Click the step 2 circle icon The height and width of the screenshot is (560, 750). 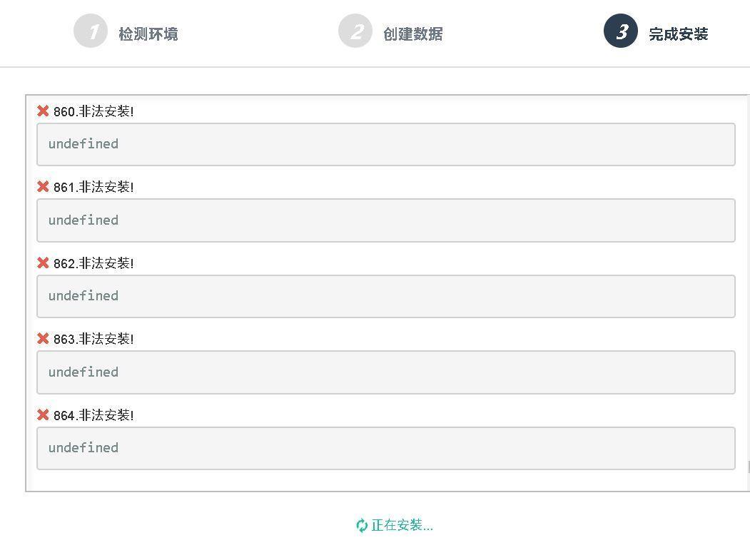tap(355, 31)
